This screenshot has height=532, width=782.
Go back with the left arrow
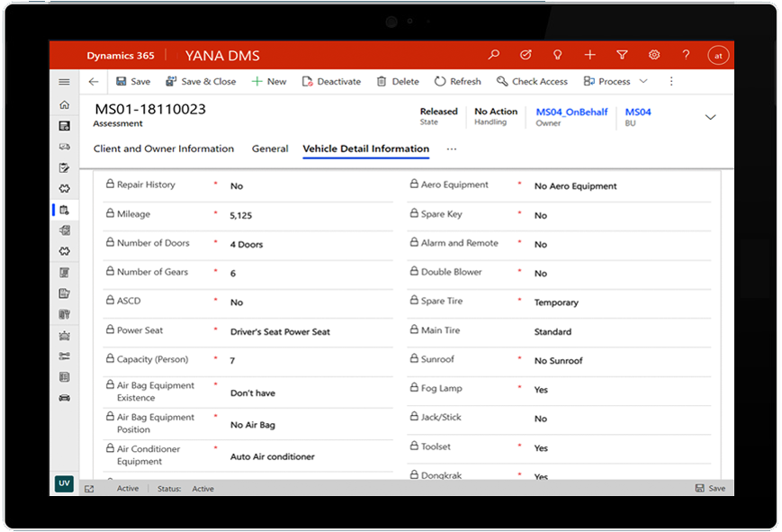coord(94,82)
